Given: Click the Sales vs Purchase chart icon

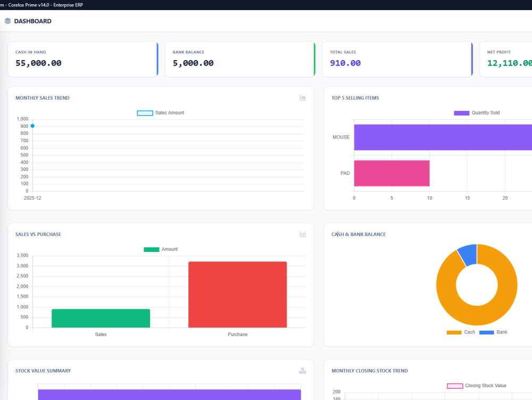Looking at the screenshot, I should [x=303, y=234].
